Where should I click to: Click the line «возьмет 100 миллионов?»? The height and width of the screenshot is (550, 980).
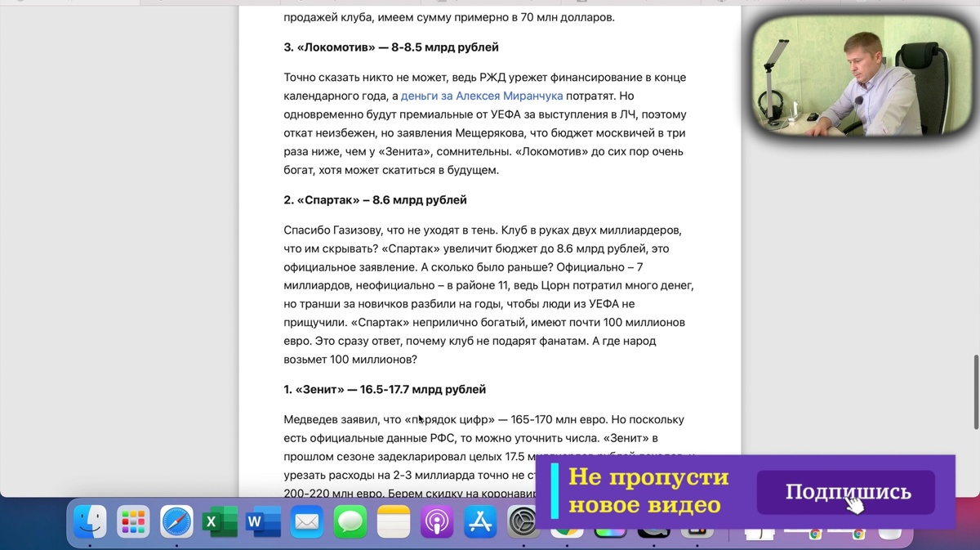coord(351,359)
